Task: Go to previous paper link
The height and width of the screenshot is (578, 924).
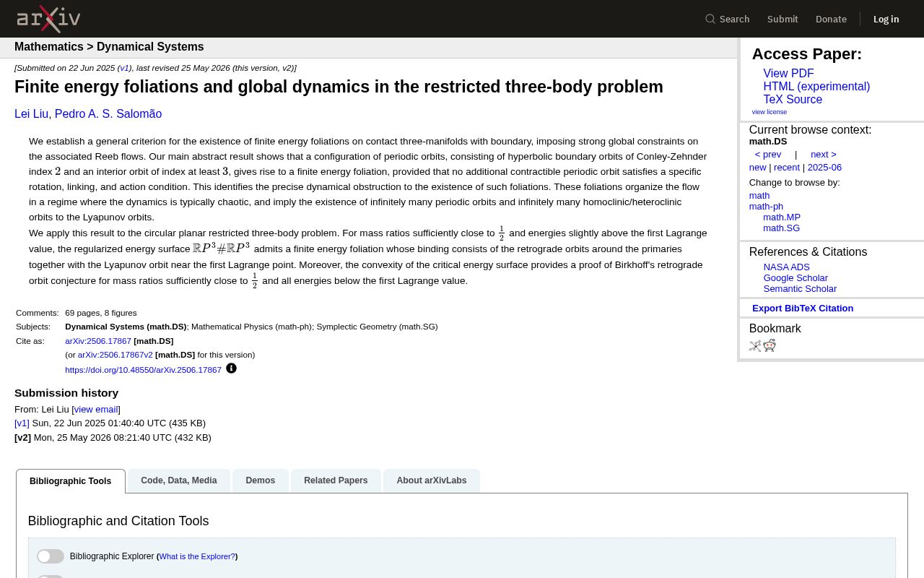Action: pos(768,155)
